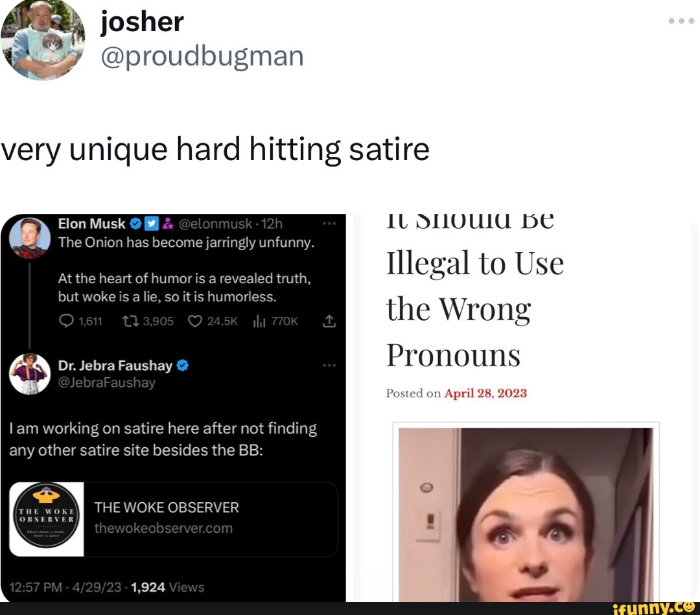Click the reply icon showing 1,611
The width and height of the screenshot is (700, 615).
(67, 321)
